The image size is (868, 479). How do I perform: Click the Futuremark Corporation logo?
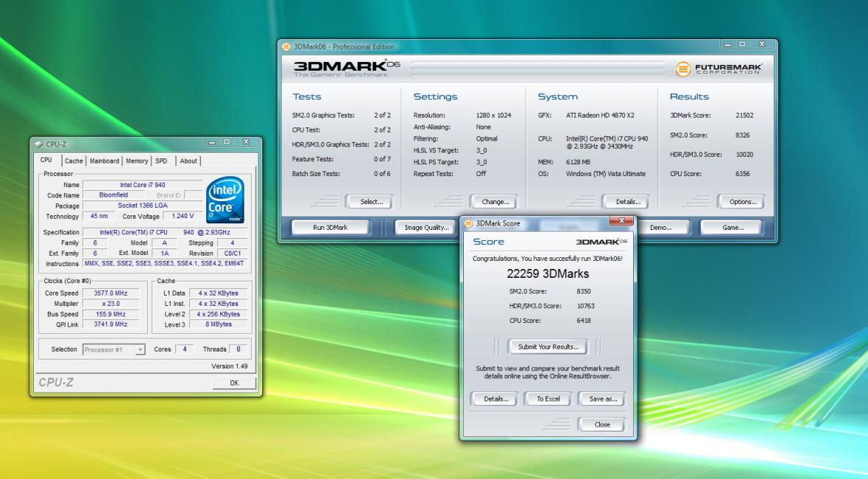point(719,69)
